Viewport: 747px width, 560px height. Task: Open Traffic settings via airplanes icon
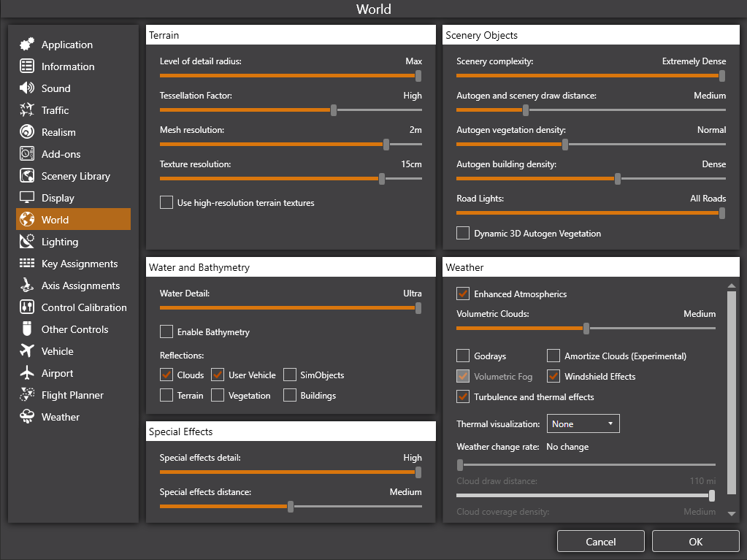[27, 110]
